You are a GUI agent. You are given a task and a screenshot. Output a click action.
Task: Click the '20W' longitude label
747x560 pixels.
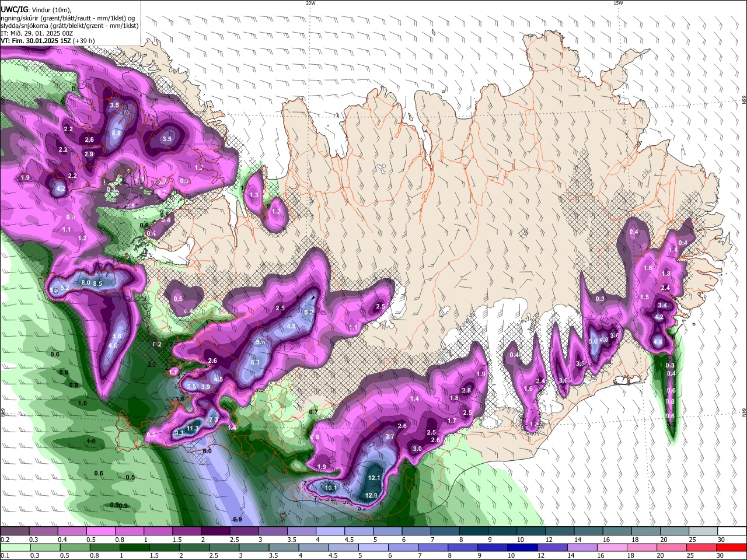click(310, 3)
